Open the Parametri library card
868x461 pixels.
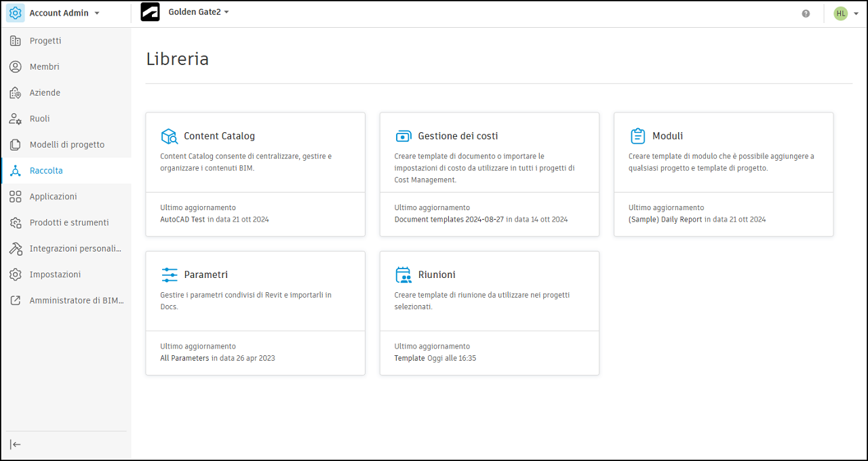coord(255,313)
